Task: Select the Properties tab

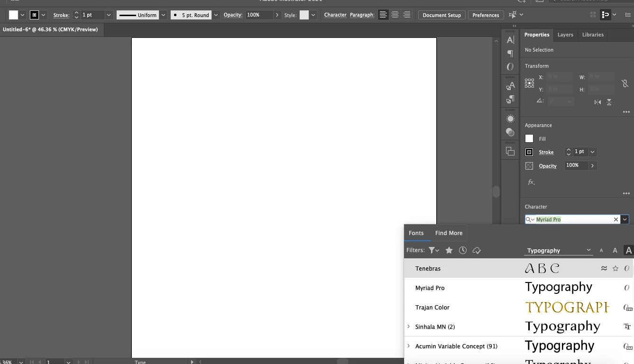Action: pos(537,35)
